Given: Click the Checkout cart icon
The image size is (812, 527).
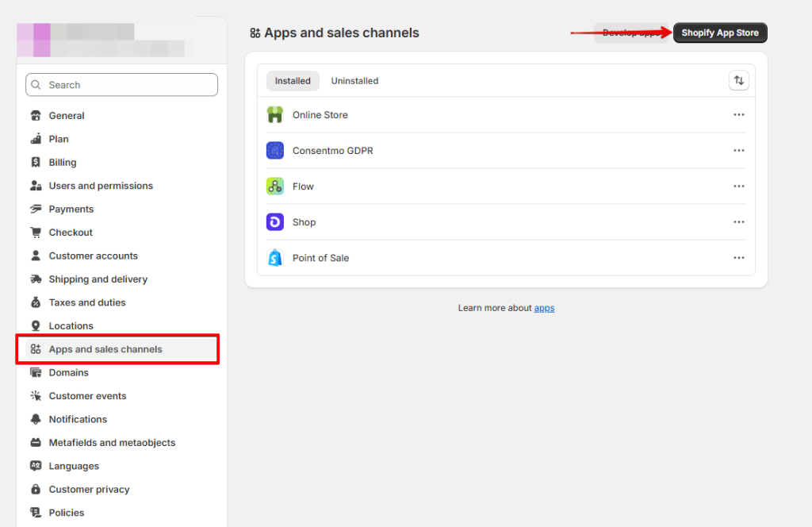Looking at the screenshot, I should click(36, 232).
